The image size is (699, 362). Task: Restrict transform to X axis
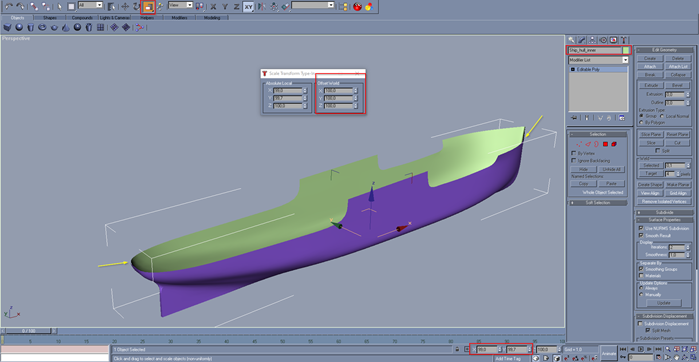(x=213, y=6)
